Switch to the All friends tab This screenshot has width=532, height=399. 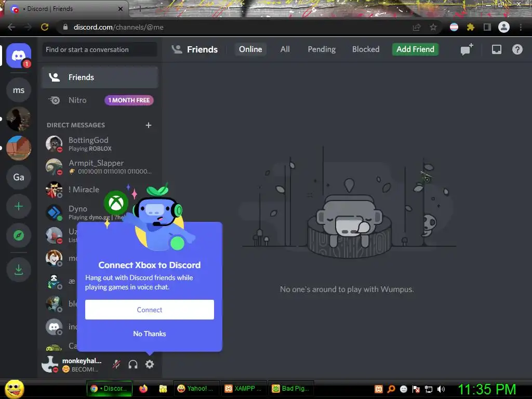[285, 49]
